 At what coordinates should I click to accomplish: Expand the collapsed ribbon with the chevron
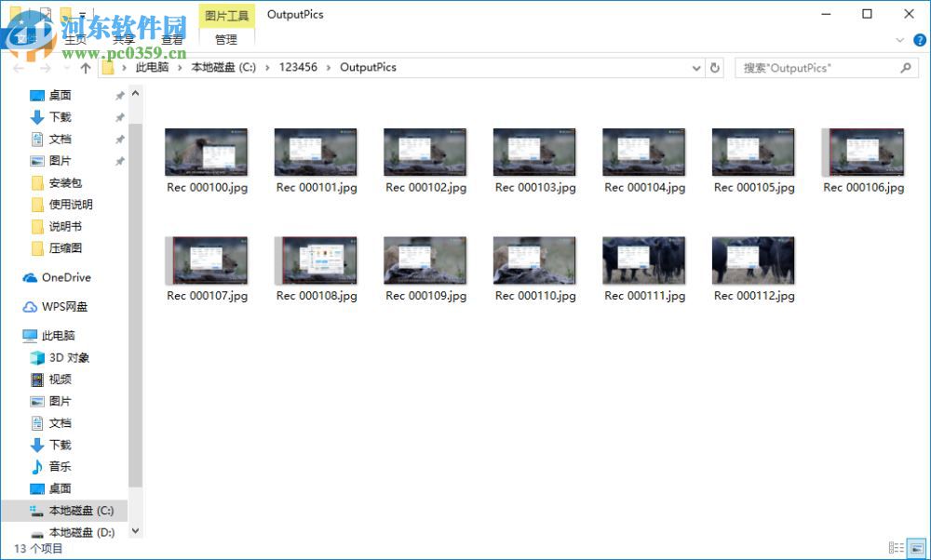[897, 40]
